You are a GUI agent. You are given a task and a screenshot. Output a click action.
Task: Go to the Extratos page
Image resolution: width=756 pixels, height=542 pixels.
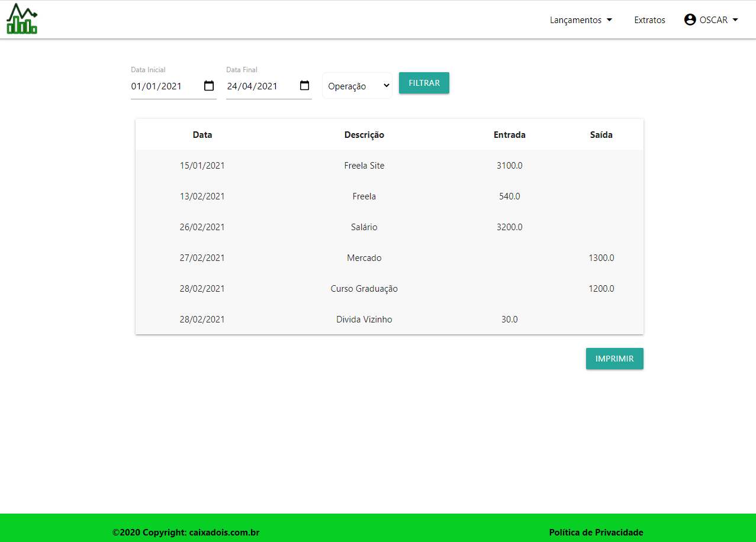click(x=649, y=20)
